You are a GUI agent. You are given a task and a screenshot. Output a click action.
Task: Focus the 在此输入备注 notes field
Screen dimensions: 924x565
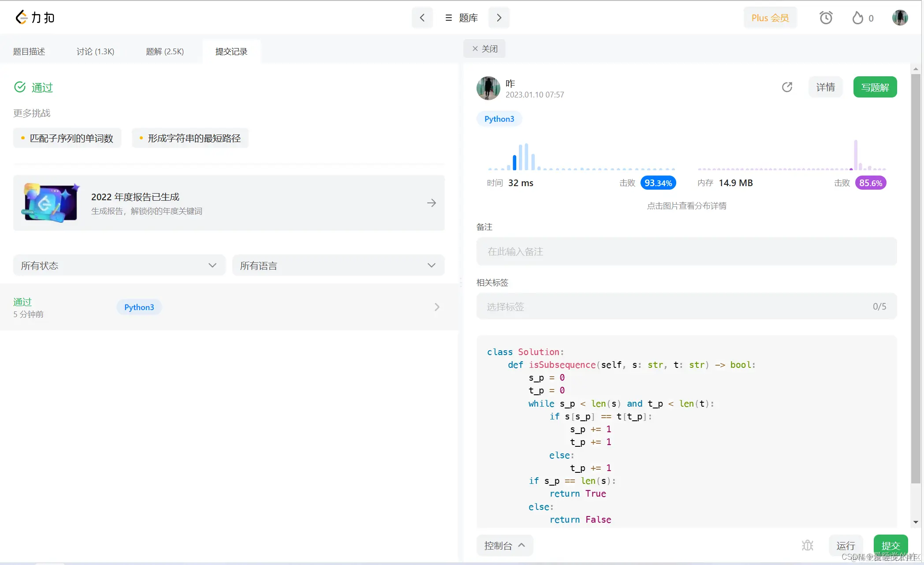tap(686, 251)
